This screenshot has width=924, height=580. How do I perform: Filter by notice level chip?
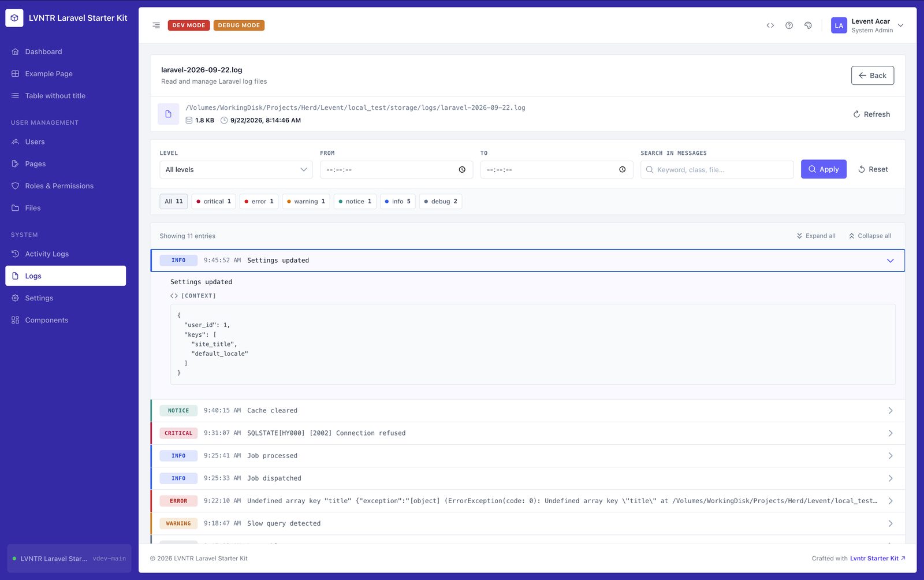(x=355, y=202)
